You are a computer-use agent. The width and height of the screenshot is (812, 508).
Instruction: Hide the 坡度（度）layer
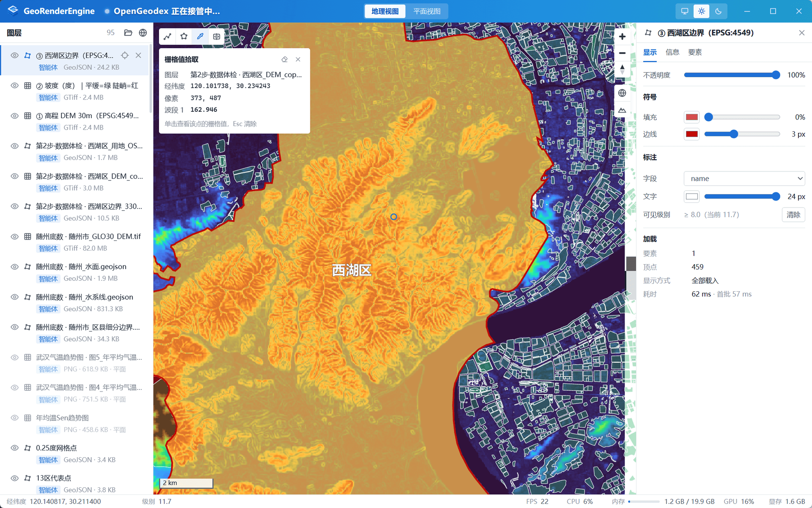15,86
